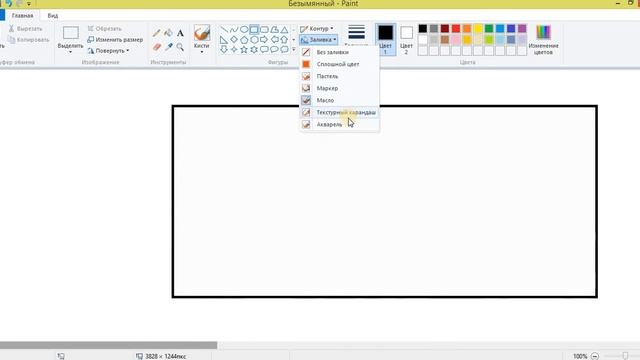Click the Обрезать crop button
Image resolution: width=640 pixels, height=360 pixels.
[104, 29]
